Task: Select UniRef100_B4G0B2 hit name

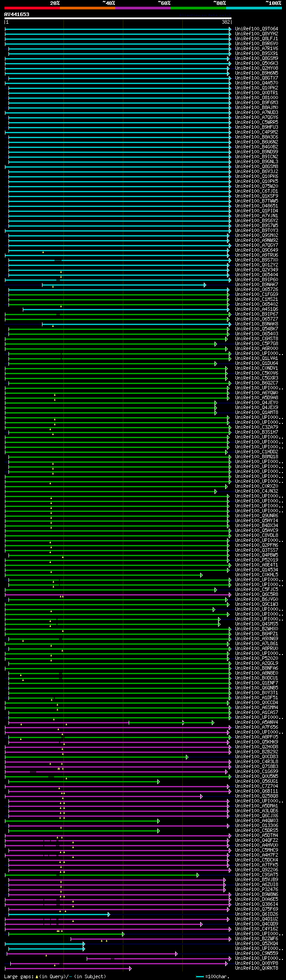Action: pos(257,147)
